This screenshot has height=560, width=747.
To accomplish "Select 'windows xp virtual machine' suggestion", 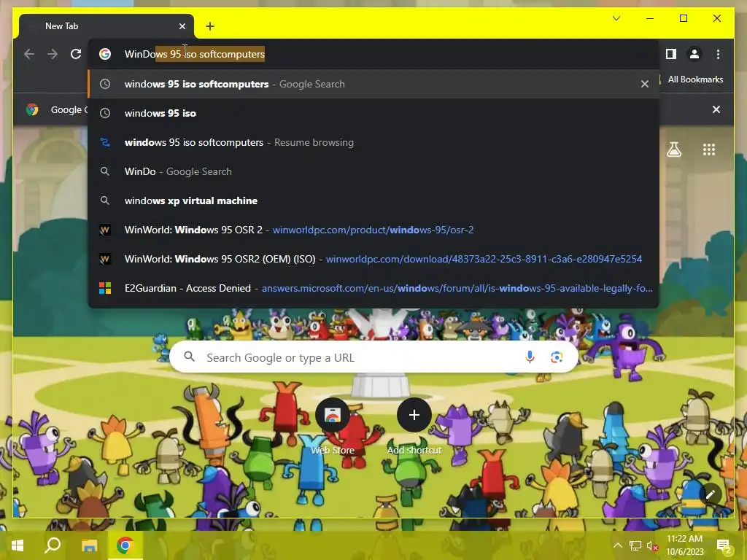I will (x=374, y=201).
